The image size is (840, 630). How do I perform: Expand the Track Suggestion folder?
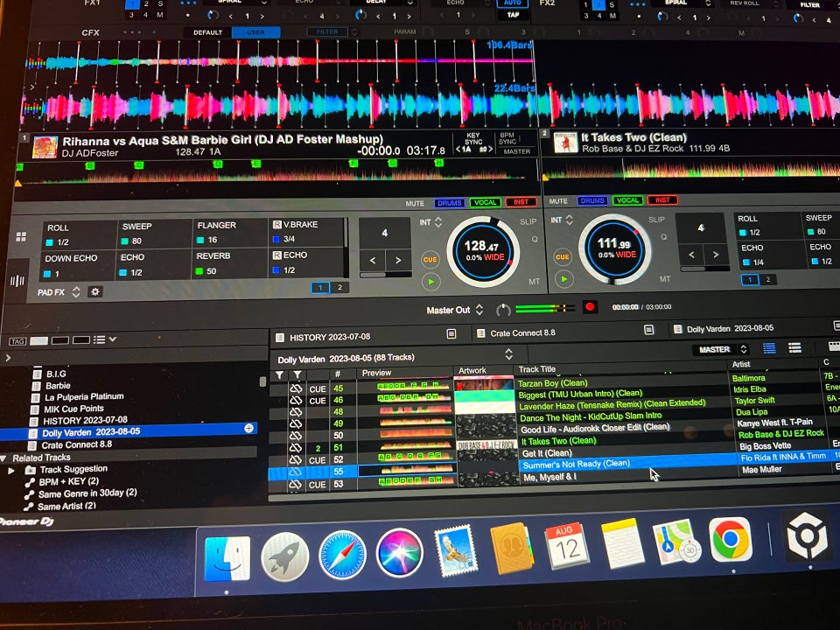pyautogui.click(x=10, y=471)
